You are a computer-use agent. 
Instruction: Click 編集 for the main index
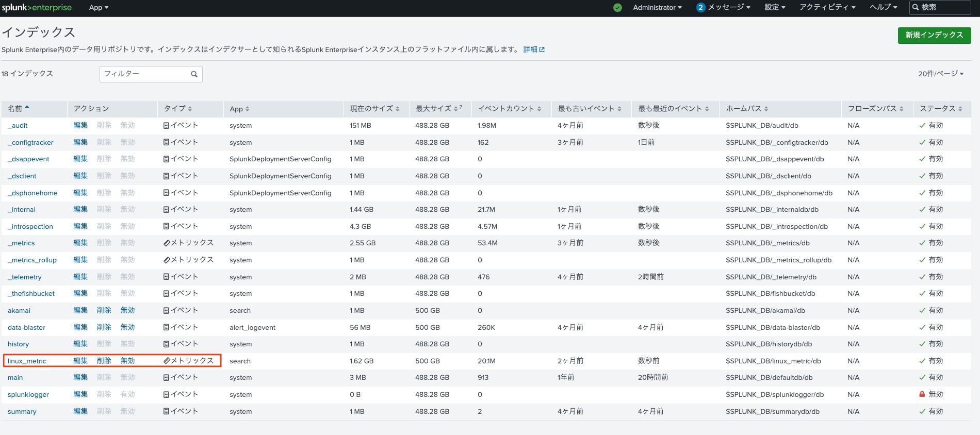tap(80, 377)
